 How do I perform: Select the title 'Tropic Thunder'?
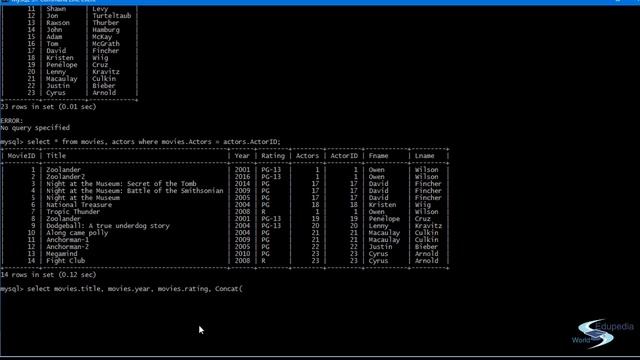pos(73,212)
